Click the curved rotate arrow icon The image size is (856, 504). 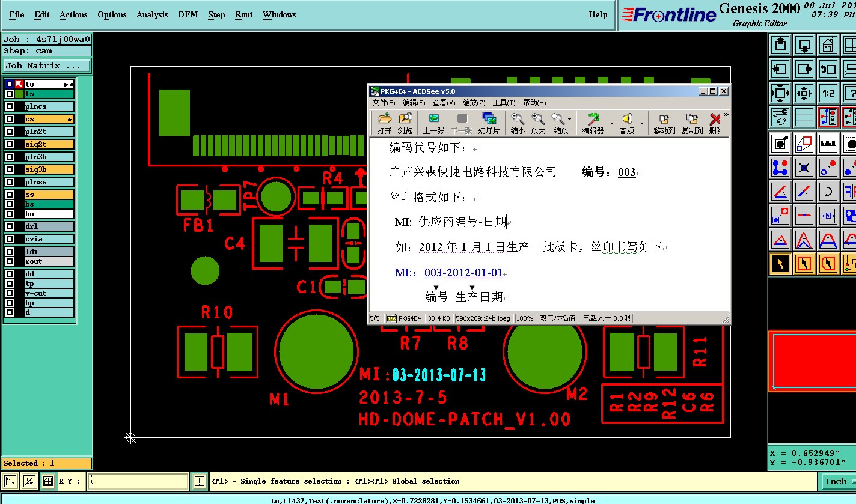(828, 192)
